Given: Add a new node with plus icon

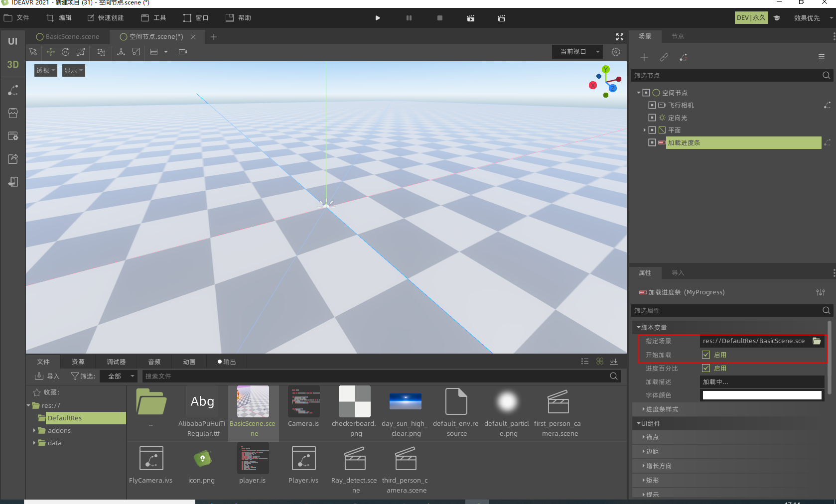Looking at the screenshot, I should click(644, 57).
